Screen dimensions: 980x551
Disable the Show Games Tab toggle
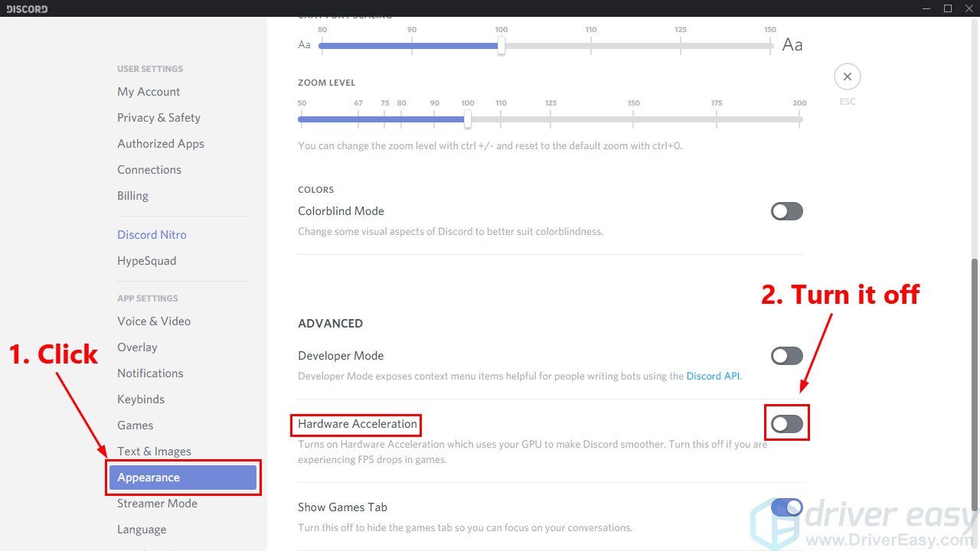[x=786, y=507]
